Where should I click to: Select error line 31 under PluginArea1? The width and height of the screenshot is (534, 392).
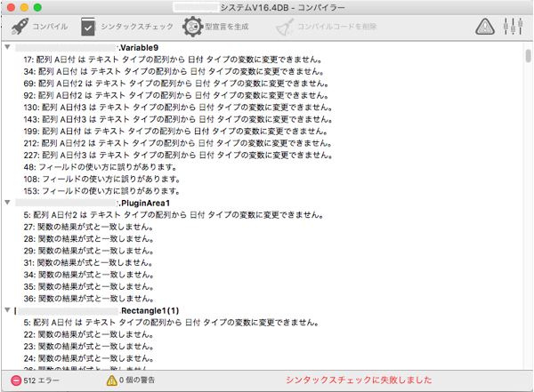[x=88, y=263]
